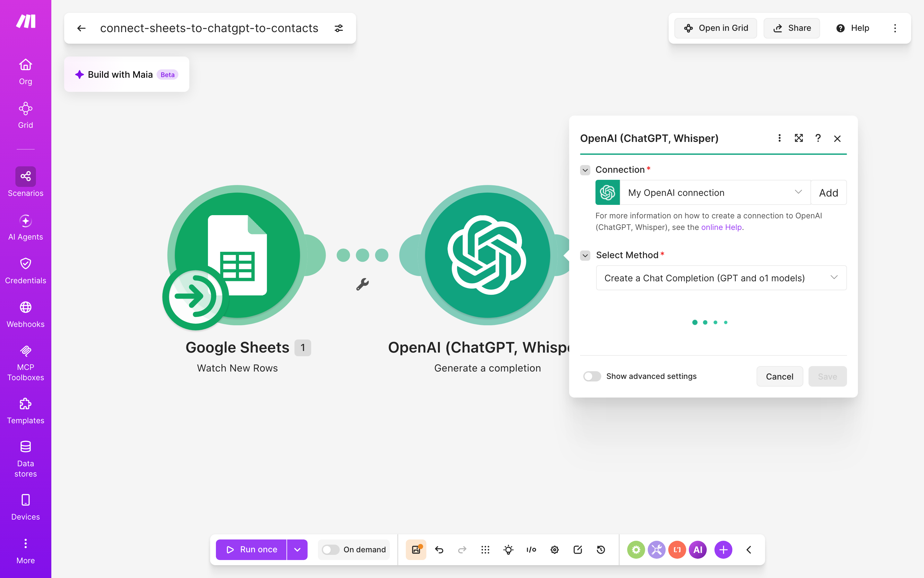
Task: Open Credentials in the sidebar
Action: click(x=26, y=271)
